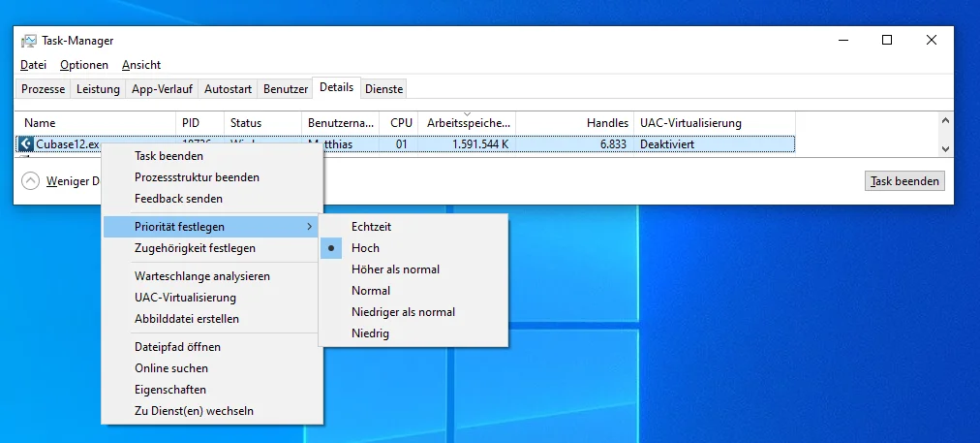Switch to the Autostart tab
The width and height of the screenshot is (980, 443).
click(229, 89)
